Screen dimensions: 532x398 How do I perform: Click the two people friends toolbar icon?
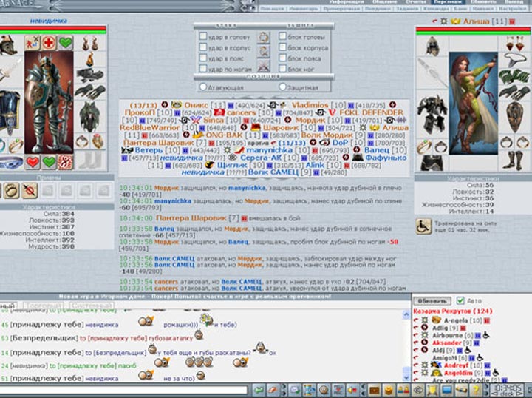[403, 391]
